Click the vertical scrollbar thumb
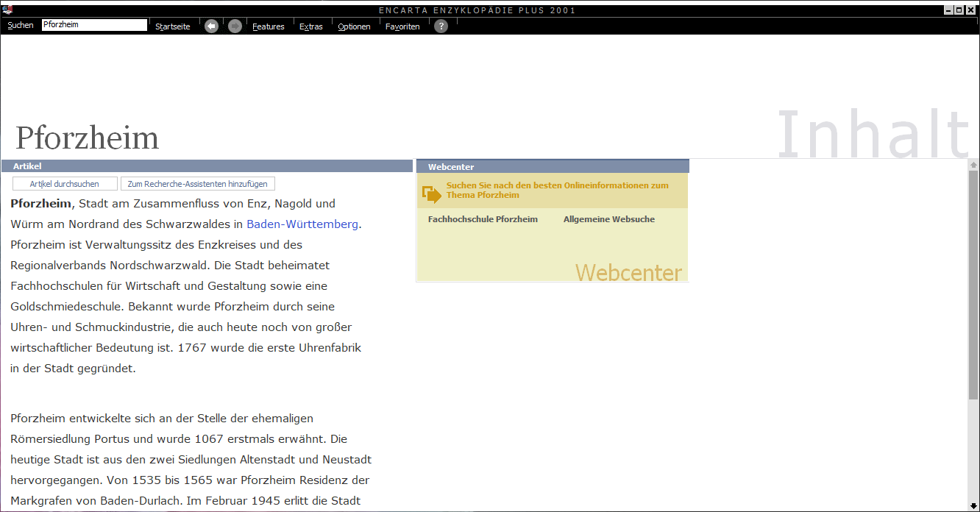The image size is (980, 512). (973, 283)
